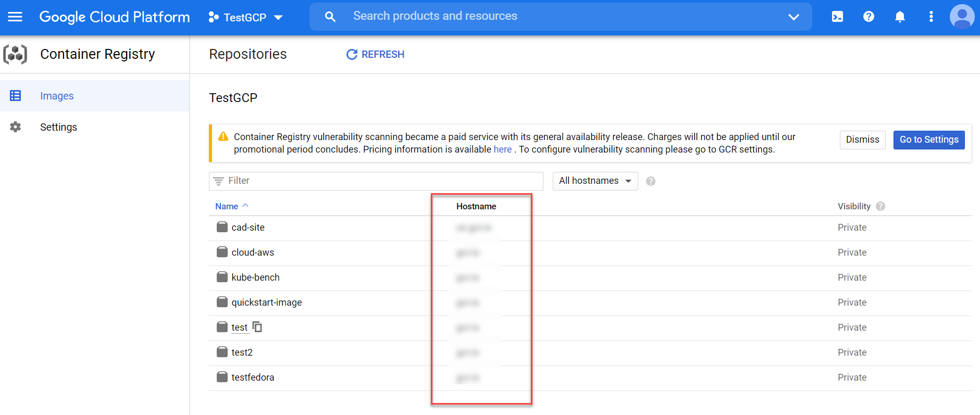The height and width of the screenshot is (415, 980).
Task: Click Private visibility for quickstart-image
Action: [852, 303]
